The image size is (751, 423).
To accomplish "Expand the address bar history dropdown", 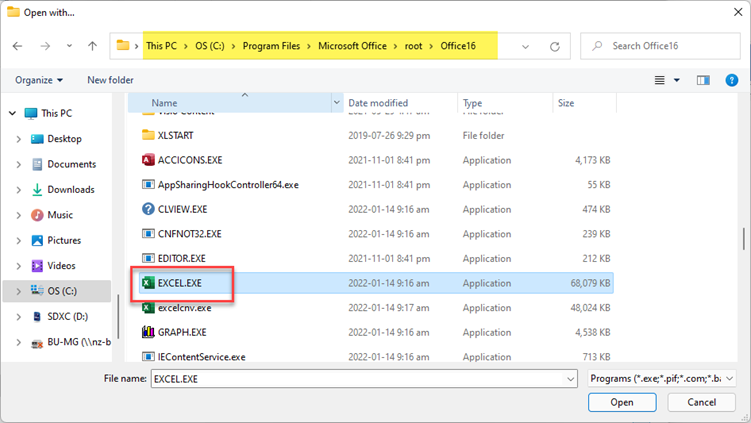I will [526, 46].
